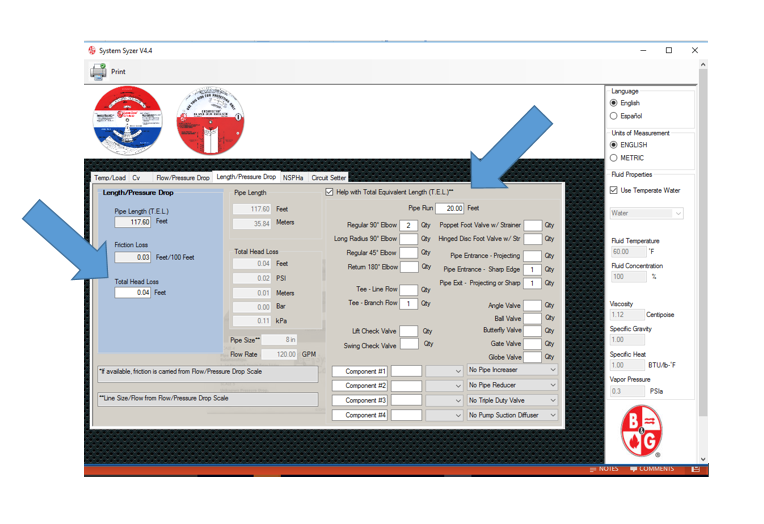
Task: Switch to the Circuit Setter tab
Action: pyautogui.click(x=328, y=178)
